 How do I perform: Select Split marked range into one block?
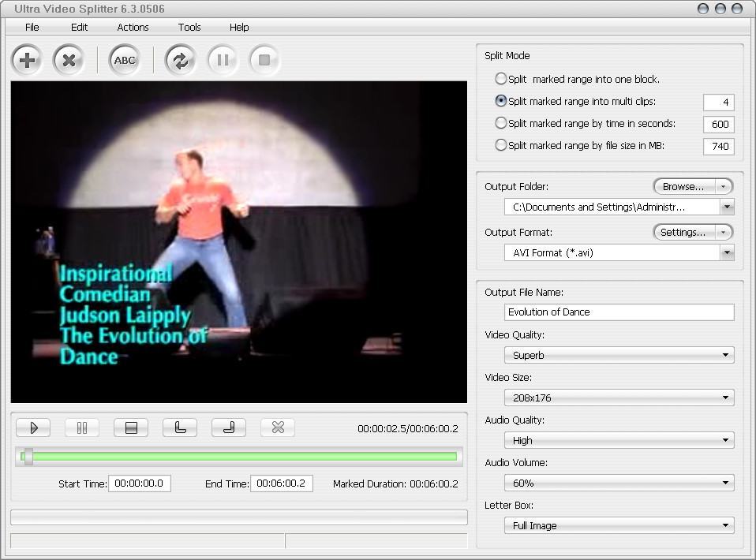(x=501, y=80)
